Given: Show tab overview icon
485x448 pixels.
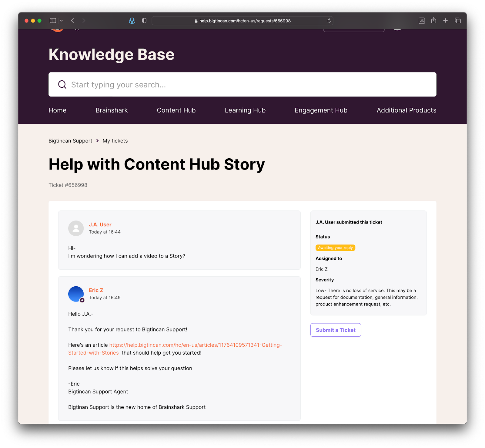Looking at the screenshot, I should coord(458,21).
